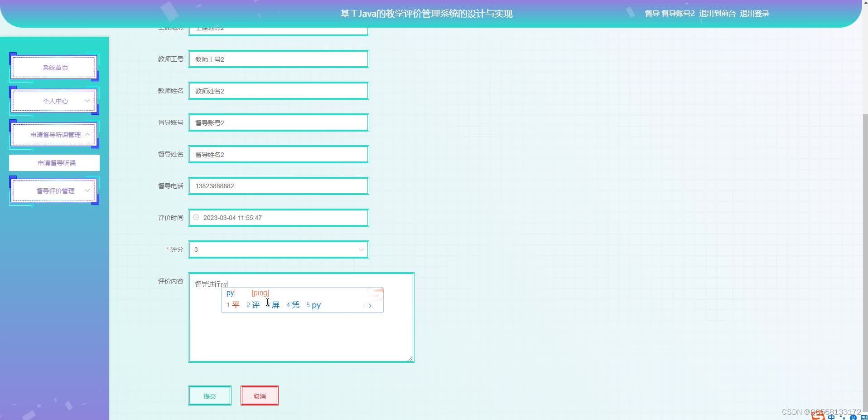Focus the 教师工号 input field
The image size is (868, 420).
[x=279, y=59]
